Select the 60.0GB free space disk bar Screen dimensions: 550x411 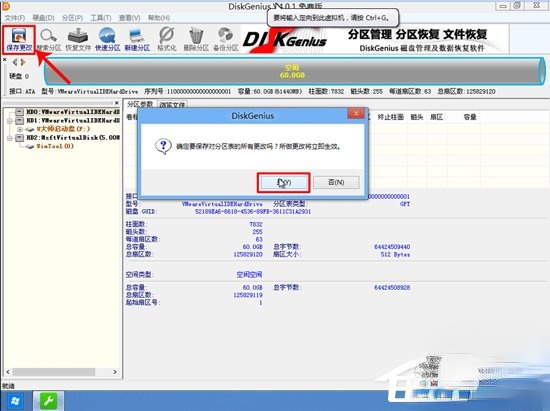click(x=294, y=72)
